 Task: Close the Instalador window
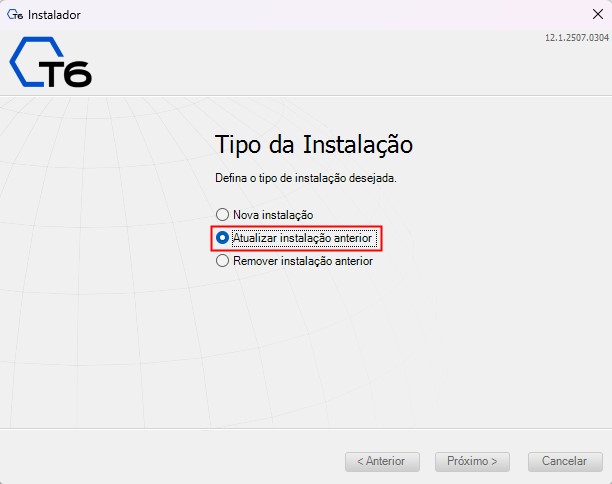(598, 14)
